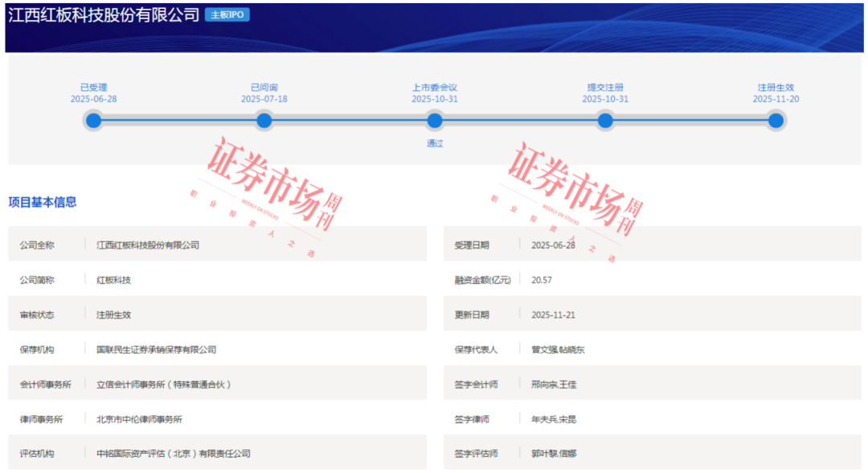Click the 注册生效 timeline node

776,120
